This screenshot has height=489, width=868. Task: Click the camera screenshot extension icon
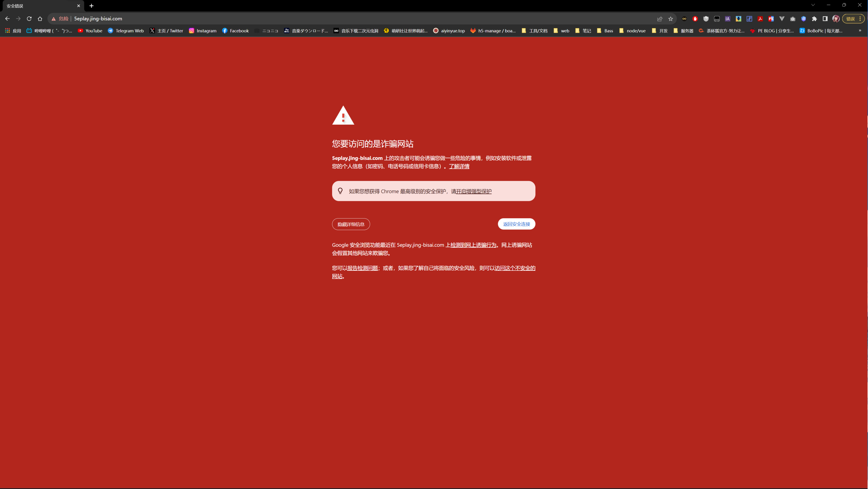pyautogui.click(x=793, y=19)
